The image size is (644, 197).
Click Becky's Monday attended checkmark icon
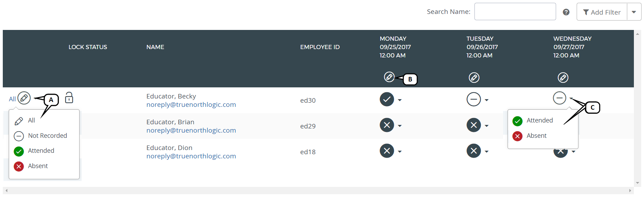coord(387,100)
